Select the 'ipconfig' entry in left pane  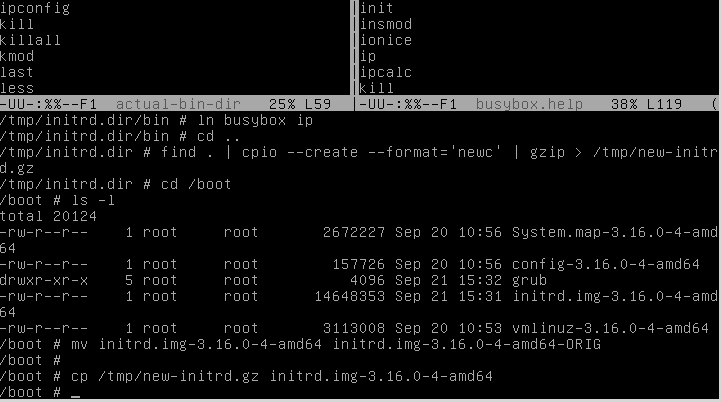[x=35, y=8]
